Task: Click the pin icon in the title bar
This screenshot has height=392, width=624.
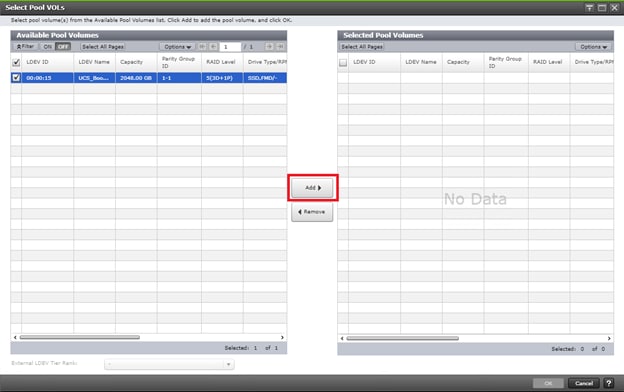Action: click(589, 8)
